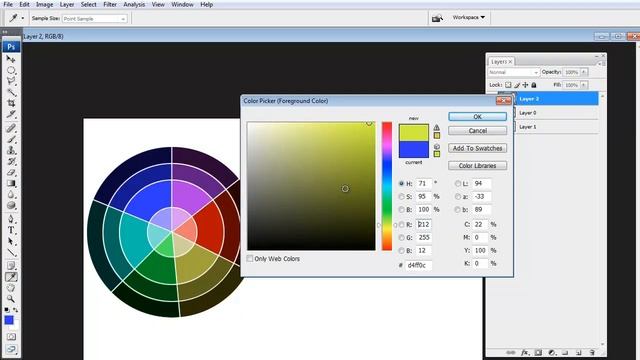Select the Crop tool
Viewport: 640px width, 360px height.
11,103
